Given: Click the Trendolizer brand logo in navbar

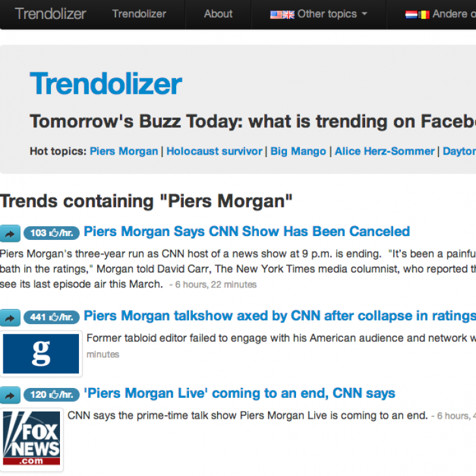Looking at the screenshot, I should (51, 14).
